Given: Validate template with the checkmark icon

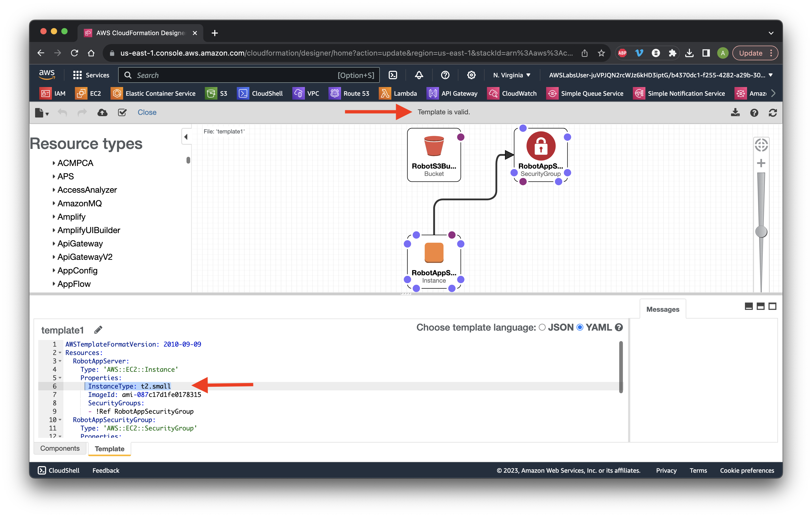Looking at the screenshot, I should pyautogui.click(x=122, y=112).
